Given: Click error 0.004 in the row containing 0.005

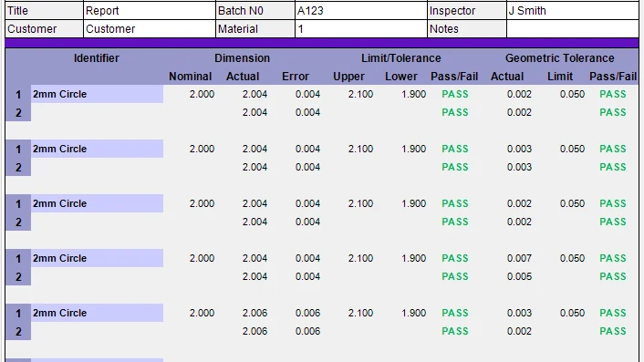Looking at the screenshot, I should coord(307,276).
